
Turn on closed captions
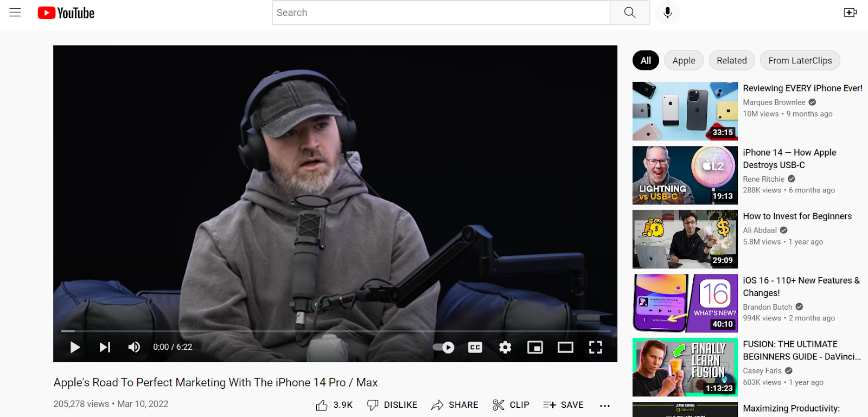point(475,347)
